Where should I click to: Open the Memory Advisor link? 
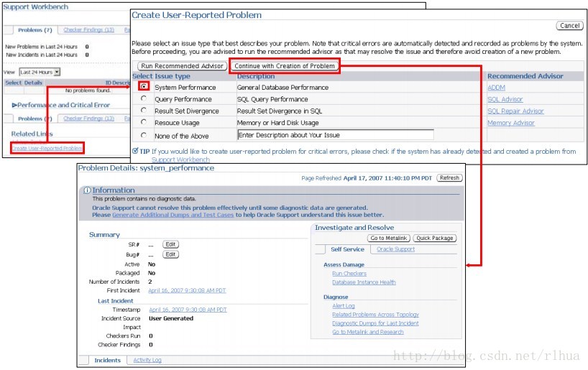point(511,123)
